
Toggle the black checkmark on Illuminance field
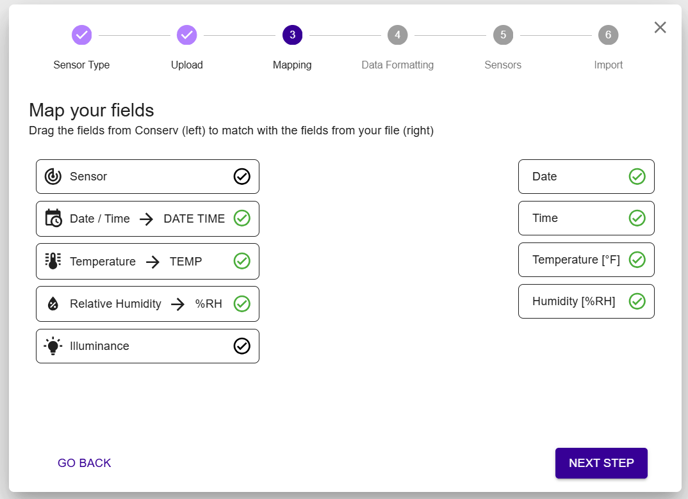[x=241, y=346]
